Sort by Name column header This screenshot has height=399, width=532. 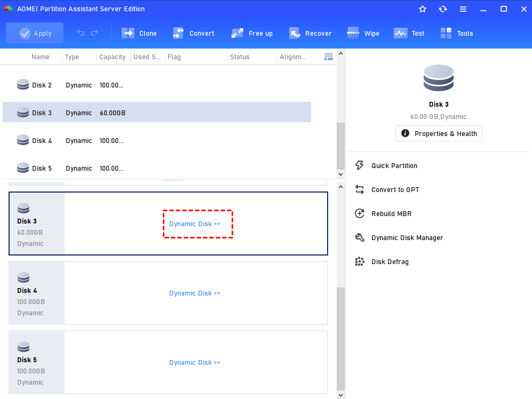(x=41, y=57)
